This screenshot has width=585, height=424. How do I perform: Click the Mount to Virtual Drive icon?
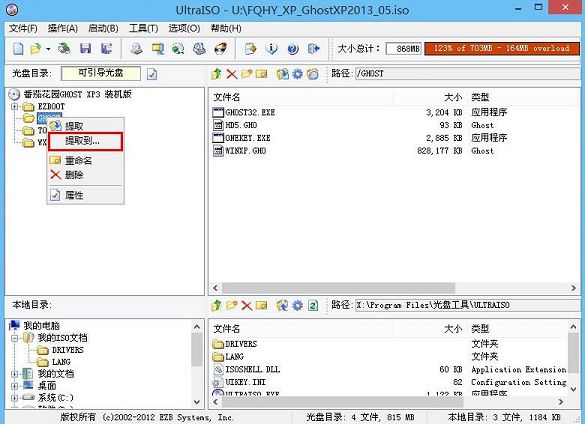[x=199, y=49]
